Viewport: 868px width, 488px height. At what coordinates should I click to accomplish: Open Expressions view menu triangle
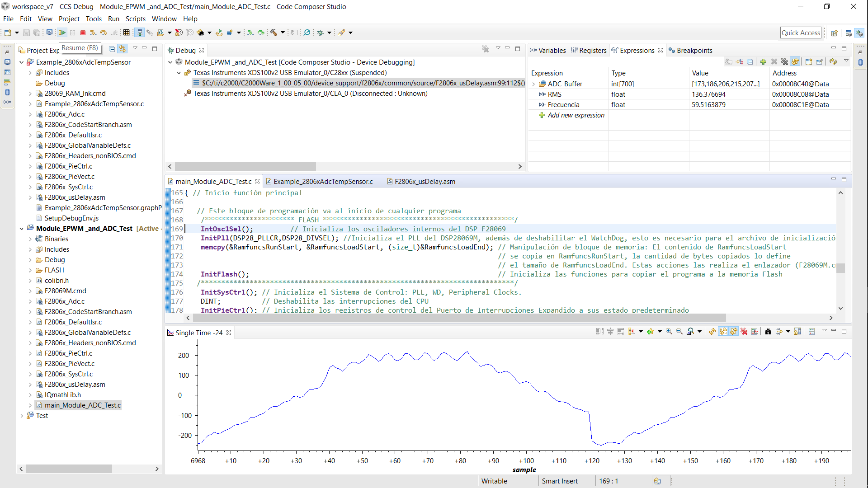[846, 61]
